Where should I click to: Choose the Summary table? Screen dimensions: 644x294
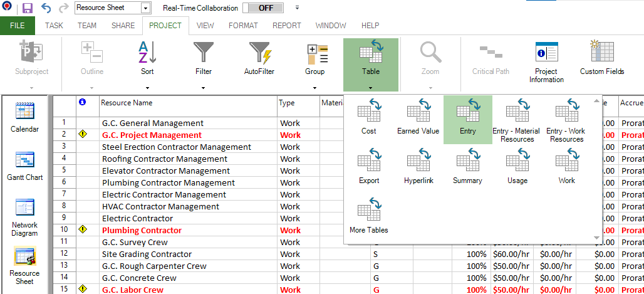pyautogui.click(x=467, y=168)
